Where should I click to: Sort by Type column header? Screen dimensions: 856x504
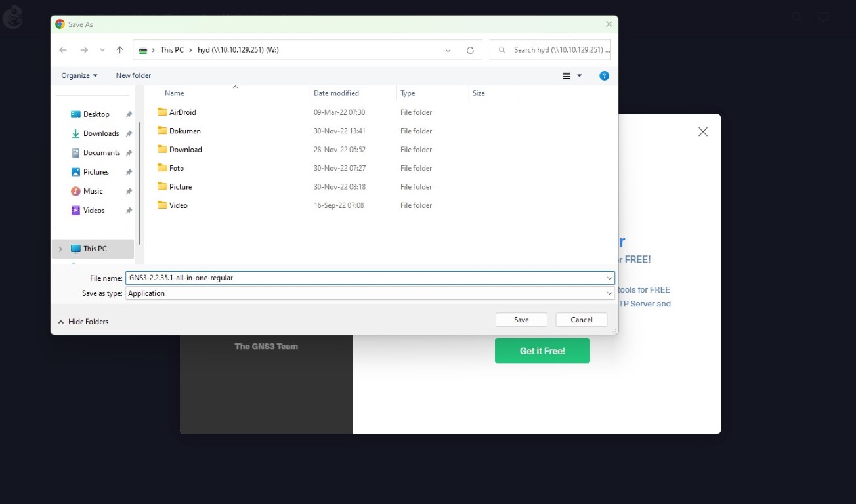[408, 93]
